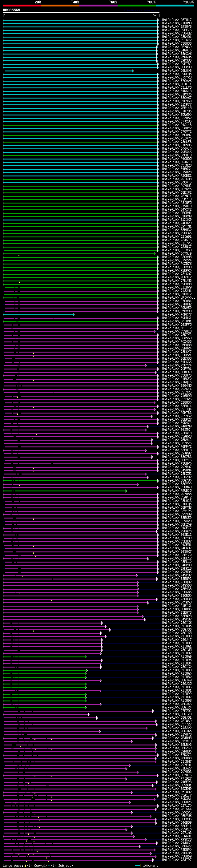
Task: Open hit UniRef100_C3W4Q2
Action: click(x=177, y=33)
